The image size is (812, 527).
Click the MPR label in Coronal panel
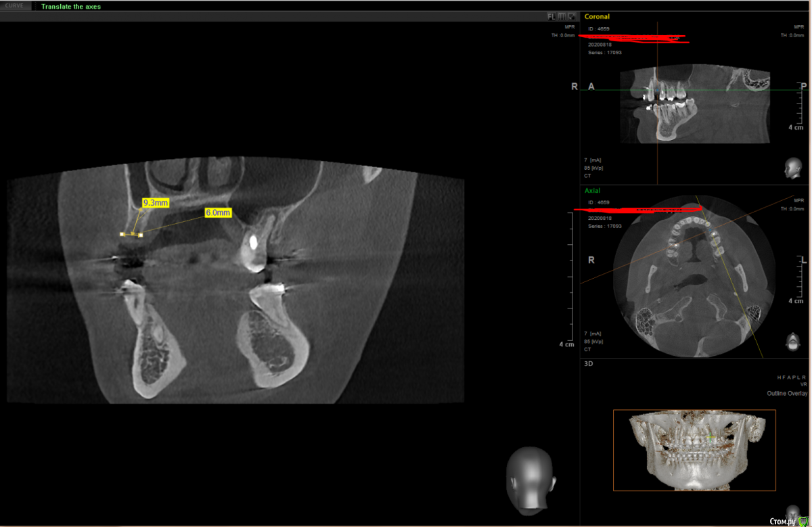point(798,27)
